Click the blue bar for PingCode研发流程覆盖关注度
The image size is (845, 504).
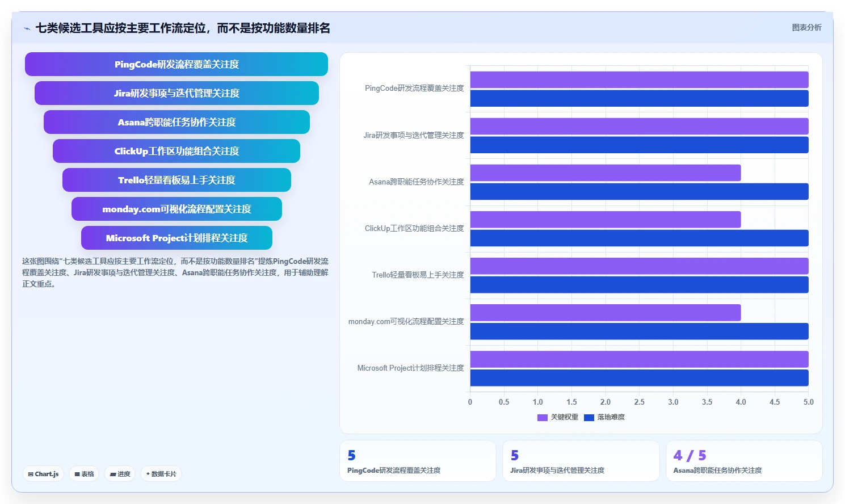[x=639, y=98]
